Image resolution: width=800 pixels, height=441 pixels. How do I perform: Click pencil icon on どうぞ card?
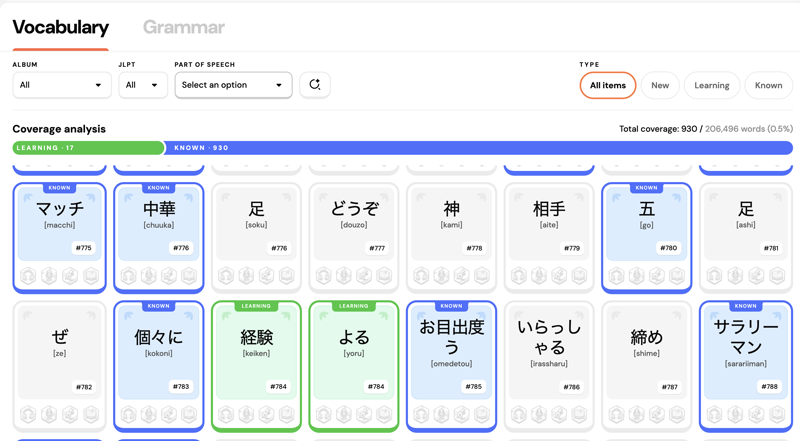364,276
